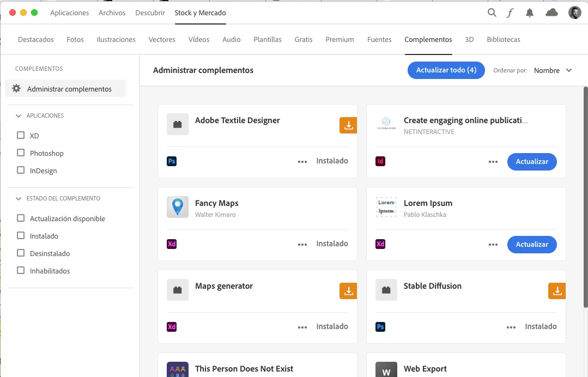Screen dimensions: 588x377
Task: Switch to the Aplicaciones top menu
Action: 69,13
